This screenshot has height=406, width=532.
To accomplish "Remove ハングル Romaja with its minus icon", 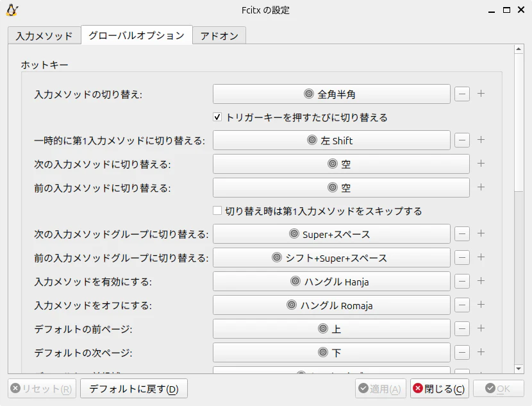I will (462, 305).
